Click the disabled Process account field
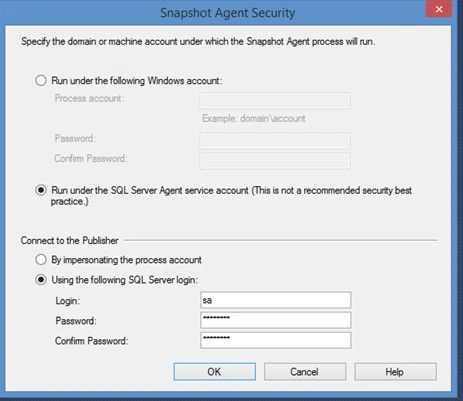 [275, 100]
